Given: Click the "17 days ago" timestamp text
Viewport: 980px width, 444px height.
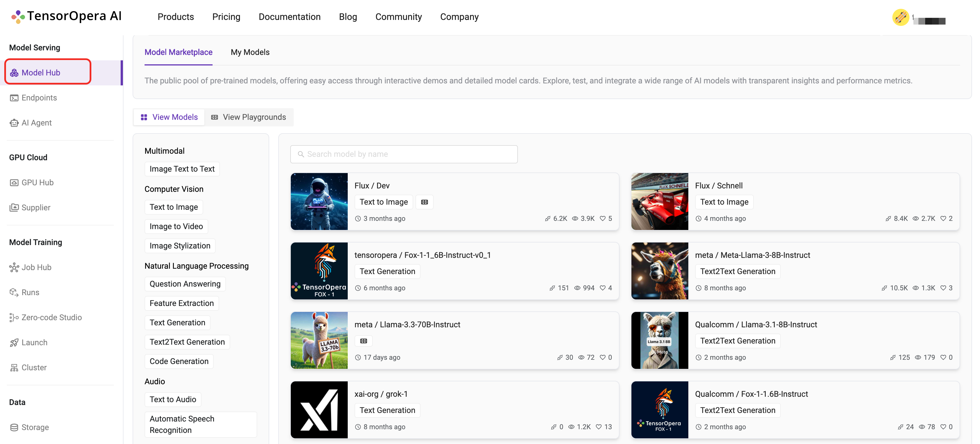Looking at the screenshot, I should tap(382, 358).
